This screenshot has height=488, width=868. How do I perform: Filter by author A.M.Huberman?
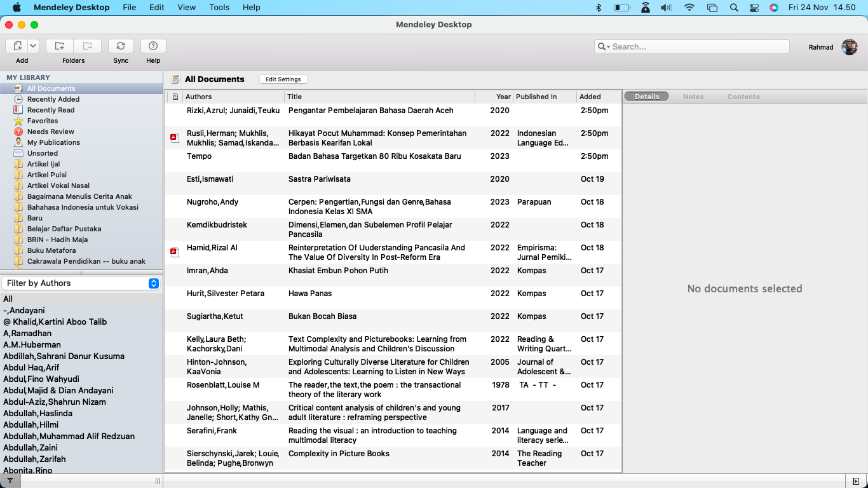pos(81,344)
